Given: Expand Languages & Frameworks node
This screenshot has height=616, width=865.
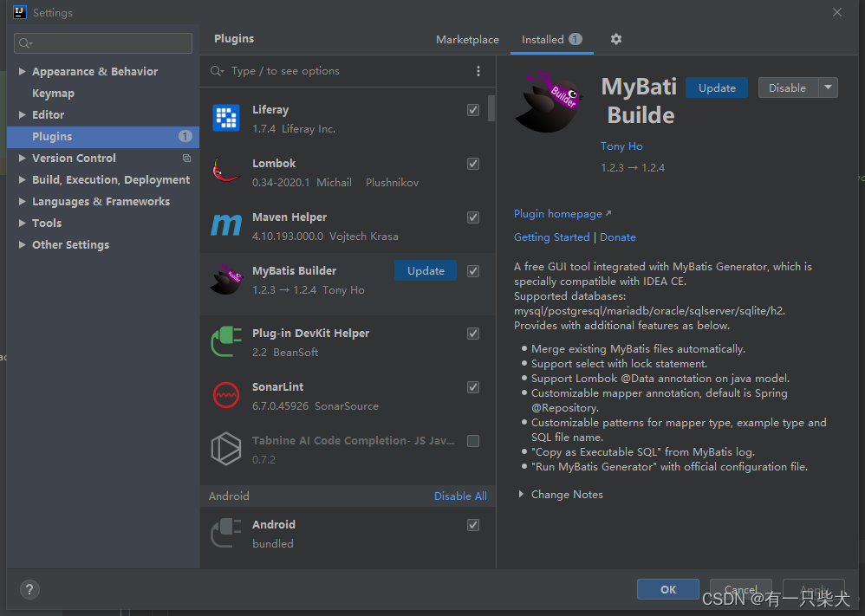Looking at the screenshot, I should point(22,201).
